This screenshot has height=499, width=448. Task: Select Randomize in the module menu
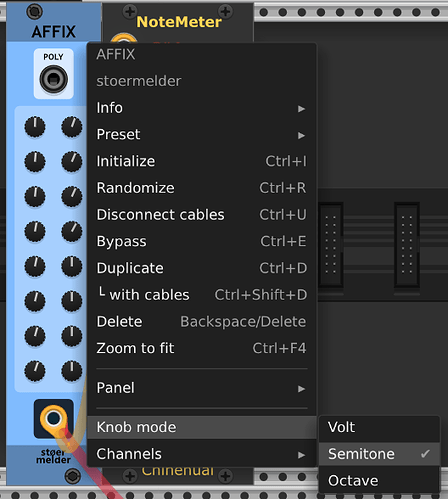[x=201, y=188]
